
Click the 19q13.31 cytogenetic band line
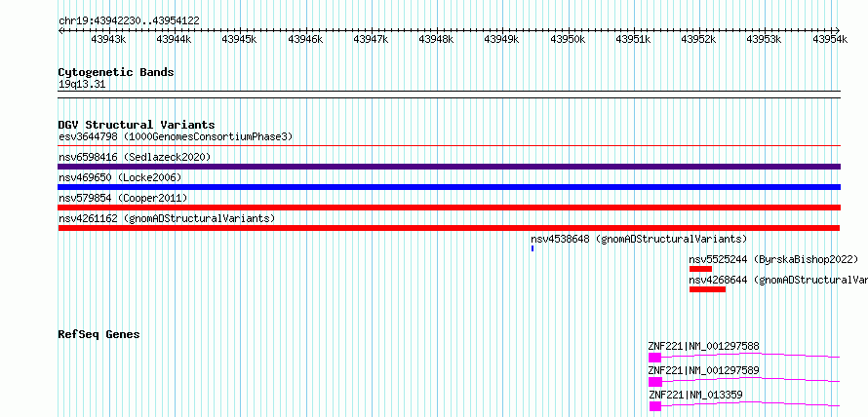(450, 95)
